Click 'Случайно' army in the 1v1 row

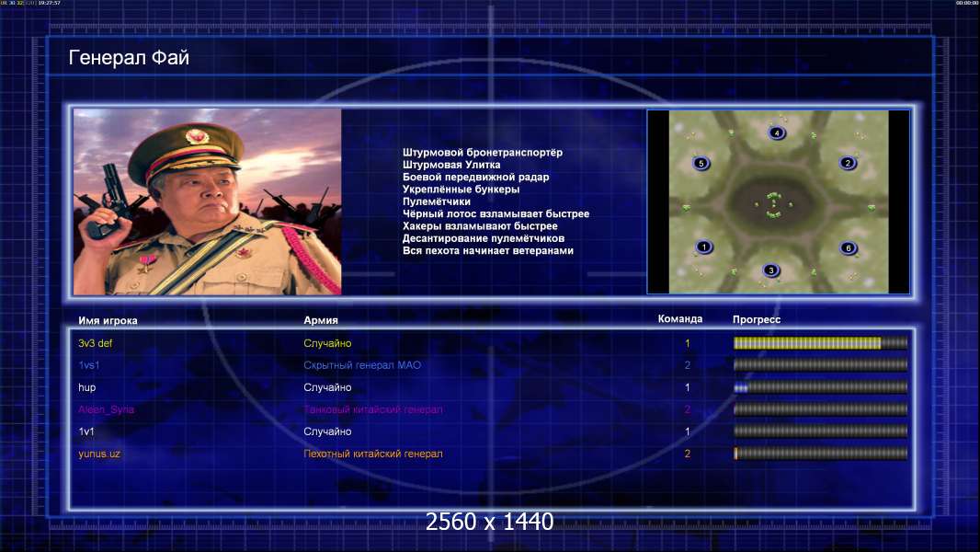pyautogui.click(x=327, y=431)
